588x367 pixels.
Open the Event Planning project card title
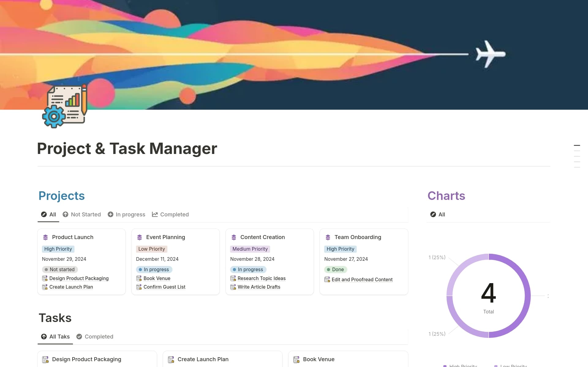[165, 237]
